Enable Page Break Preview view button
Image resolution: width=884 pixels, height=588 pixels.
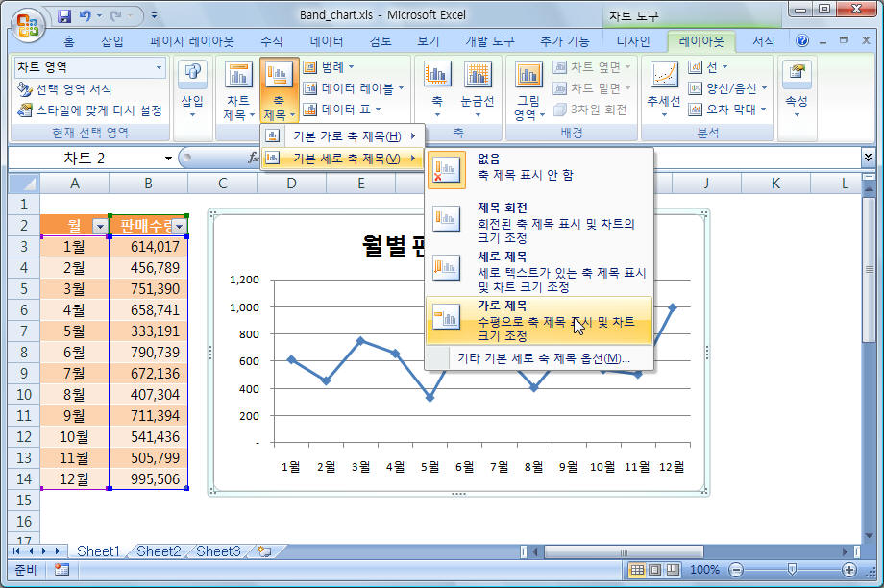tap(671, 570)
